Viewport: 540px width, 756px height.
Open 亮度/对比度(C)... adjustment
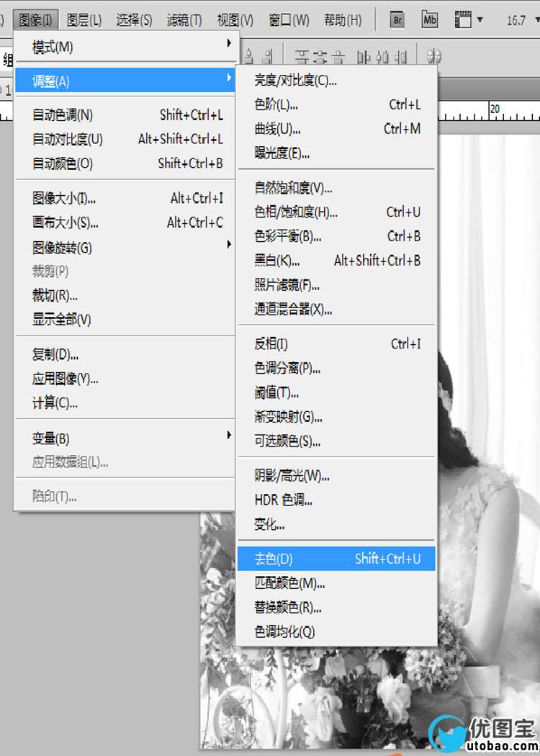[x=336, y=80]
